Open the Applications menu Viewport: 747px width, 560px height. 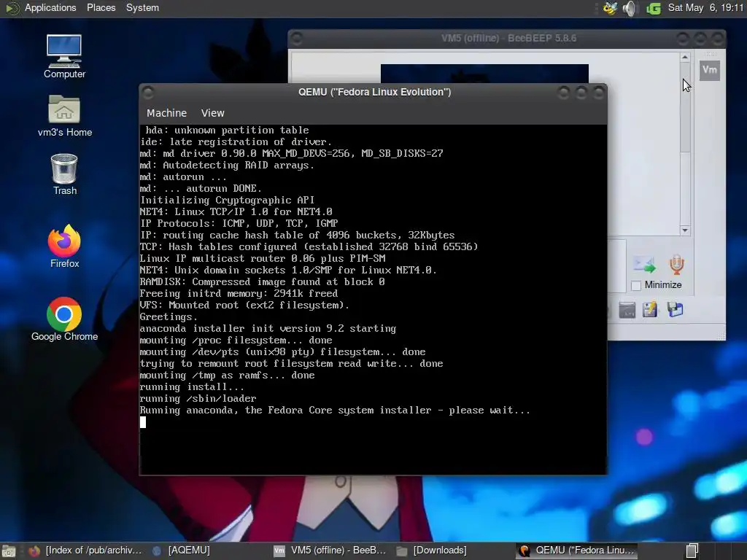pos(50,7)
